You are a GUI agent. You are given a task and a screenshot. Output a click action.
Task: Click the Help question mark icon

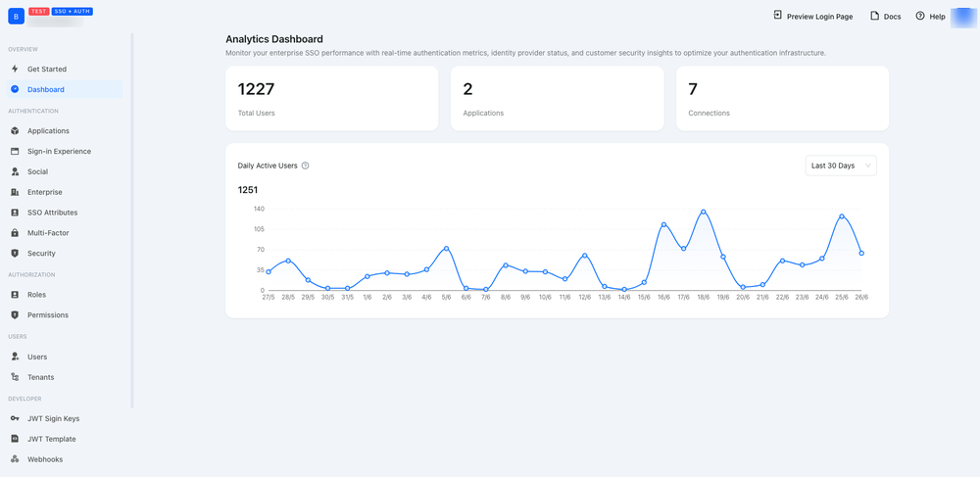click(920, 16)
